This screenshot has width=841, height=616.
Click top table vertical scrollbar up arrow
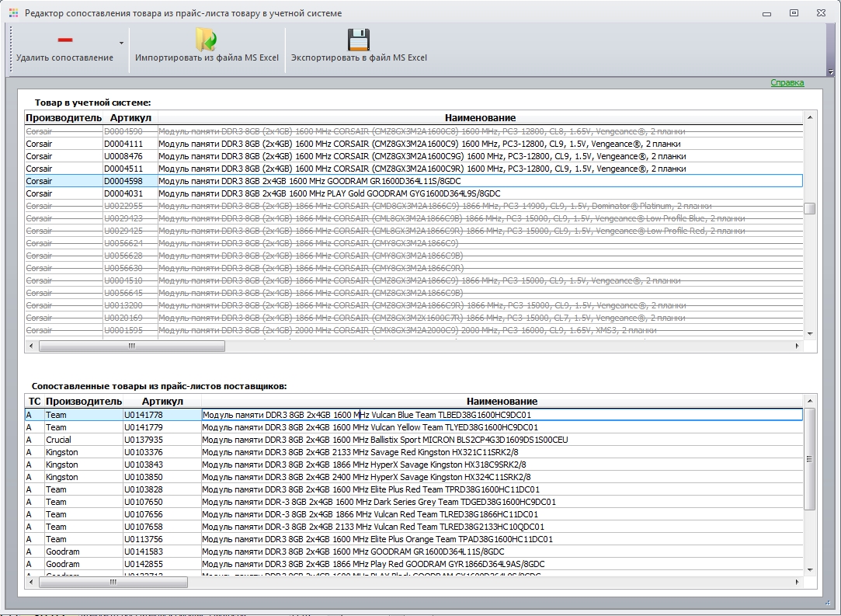(810, 117)
